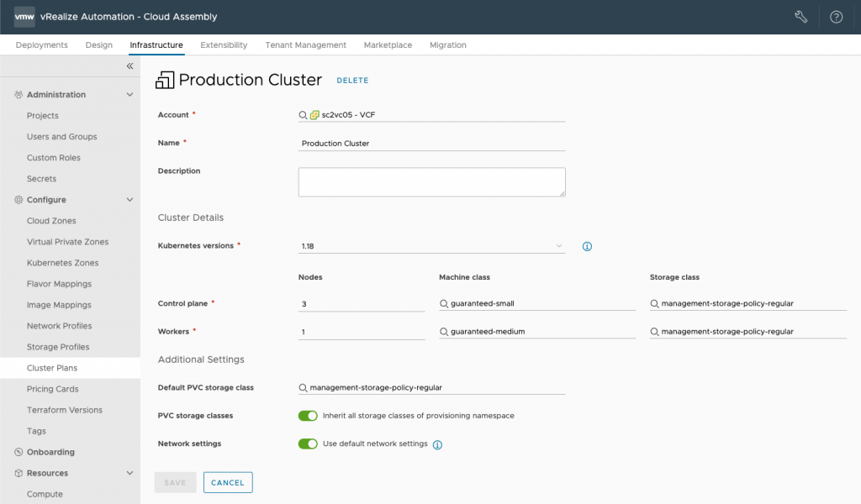Open the help question mark icon
Screen dimensions: 861x504
[x=836, y=17]
